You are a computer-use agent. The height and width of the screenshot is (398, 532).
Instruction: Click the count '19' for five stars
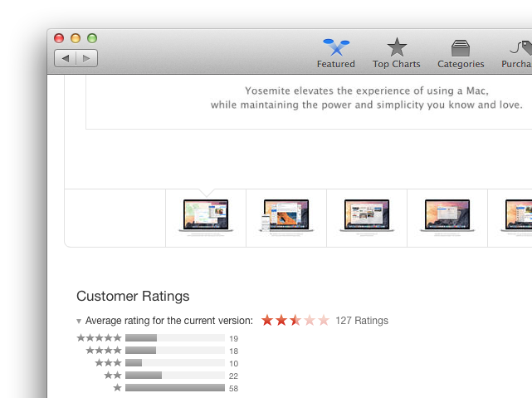234,338
